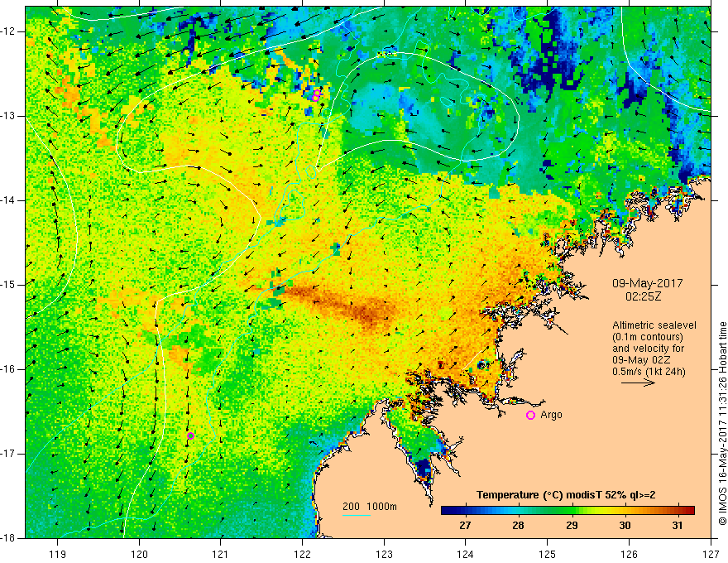This screenshot has height=563, width=728.
Task: Click latitude axis label -14
Action: (8, 200)
